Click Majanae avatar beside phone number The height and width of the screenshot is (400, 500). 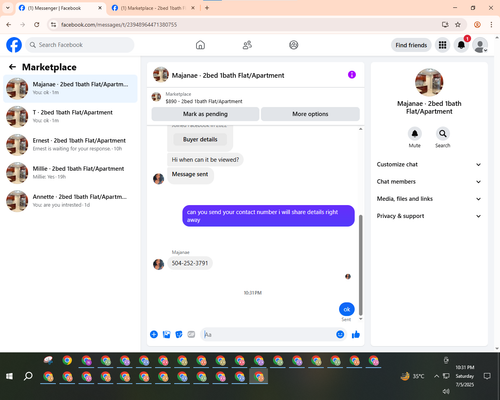(158, 264)
